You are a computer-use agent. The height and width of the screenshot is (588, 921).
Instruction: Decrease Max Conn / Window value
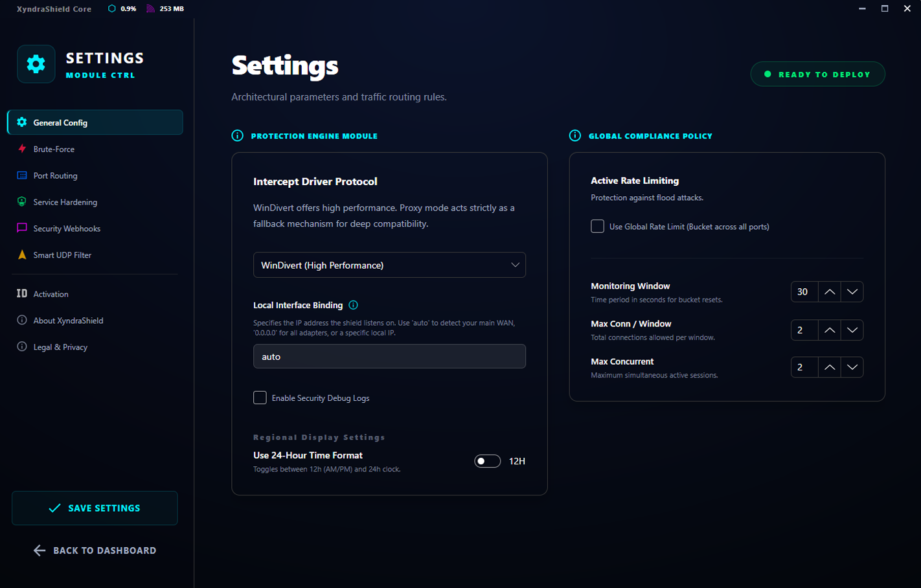(x=852, y=330)
